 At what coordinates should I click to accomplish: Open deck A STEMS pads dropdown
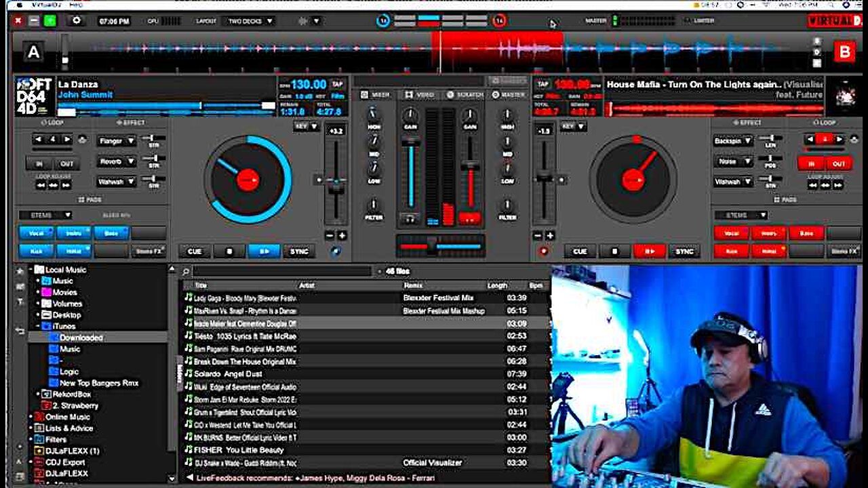coord(45,215)
